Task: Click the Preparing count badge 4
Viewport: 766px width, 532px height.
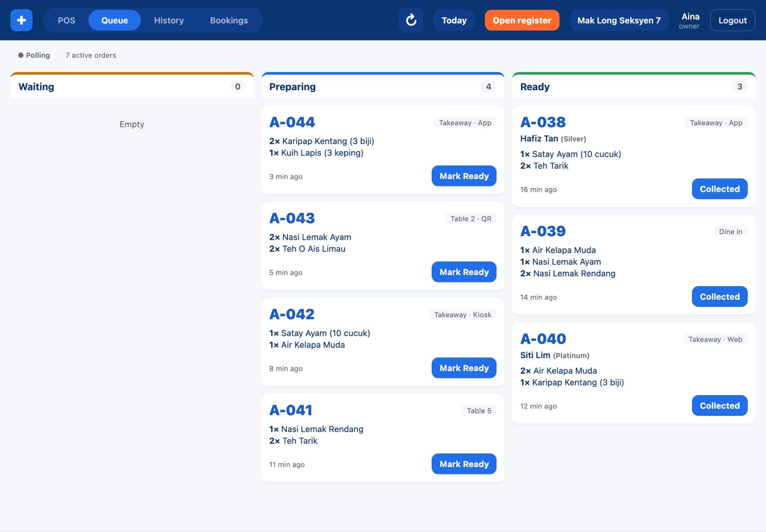Action: (489, 87)
